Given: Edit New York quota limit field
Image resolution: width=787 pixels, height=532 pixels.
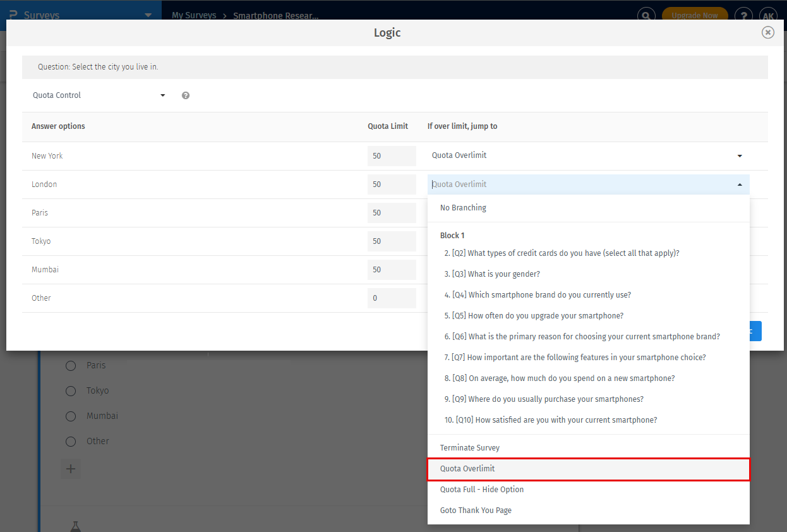Looking at the screenshot, I should (x=392, y=156).
